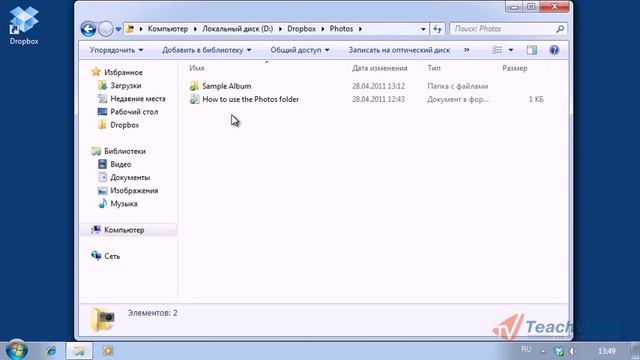Image resolution: width=640 pixels, height=360 pixels.
Task: Click the Избранное star icon
Action: [96, 72]
